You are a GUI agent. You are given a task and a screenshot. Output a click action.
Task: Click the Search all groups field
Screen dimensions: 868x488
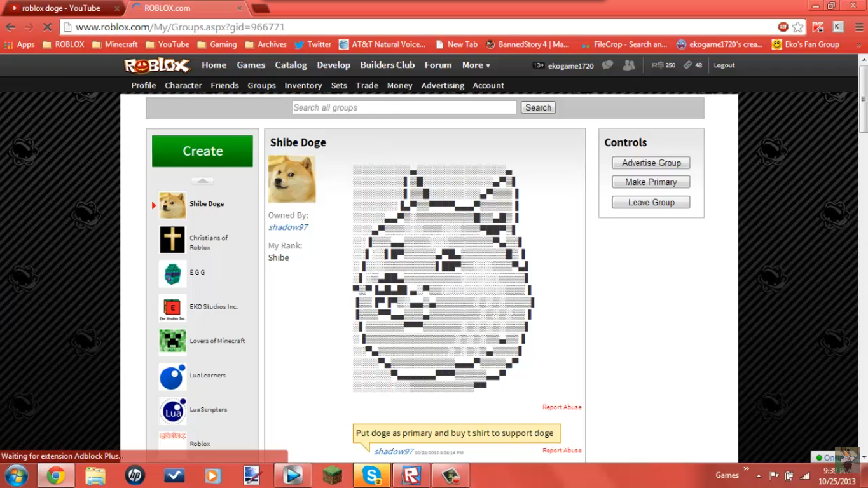pyautogui.click(x=404, y=107)
